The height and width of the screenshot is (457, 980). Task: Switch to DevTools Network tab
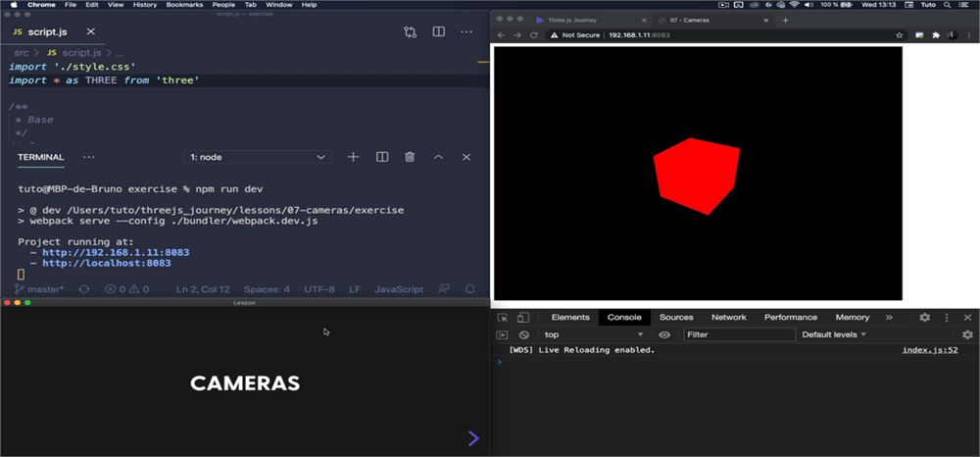click(x=729, y=318)
